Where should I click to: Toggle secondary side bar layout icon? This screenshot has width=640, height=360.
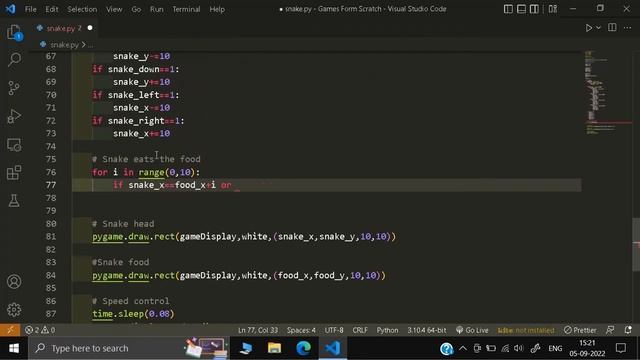coord(534,9)
